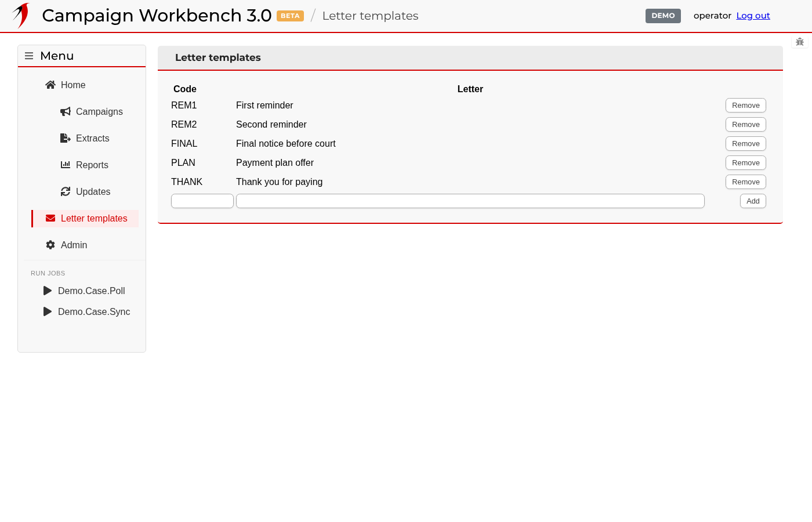Click the 'Thank you for paying' text
Viewport: 812px width, 522px height.
click(279, 182)
